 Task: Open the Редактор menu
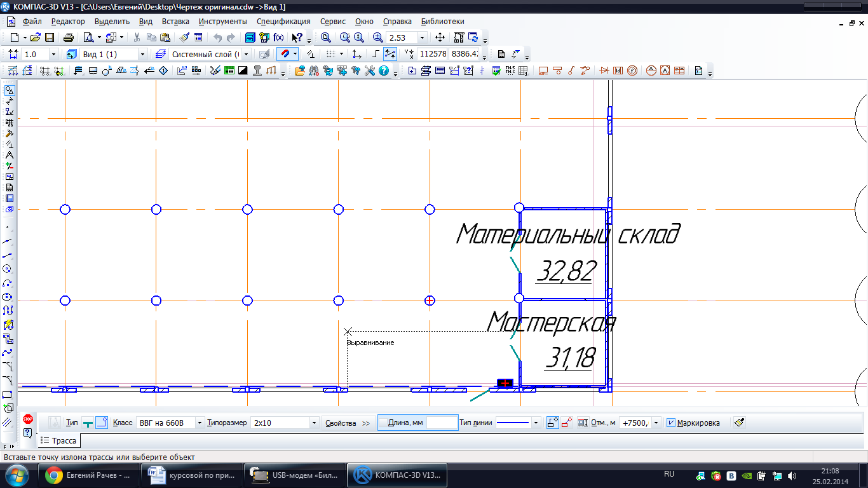point(68,22)
